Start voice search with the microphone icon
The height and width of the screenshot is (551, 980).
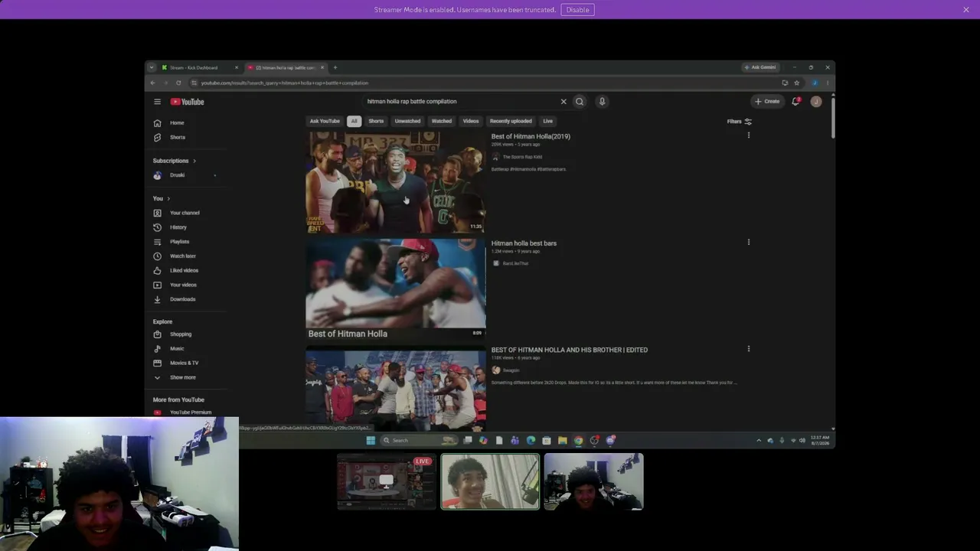[603, 102]
